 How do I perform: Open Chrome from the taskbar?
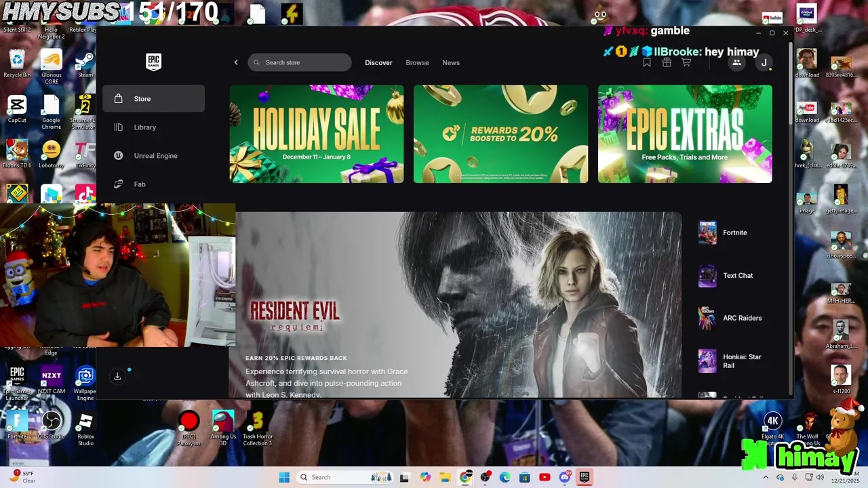(x=465, y=477)
